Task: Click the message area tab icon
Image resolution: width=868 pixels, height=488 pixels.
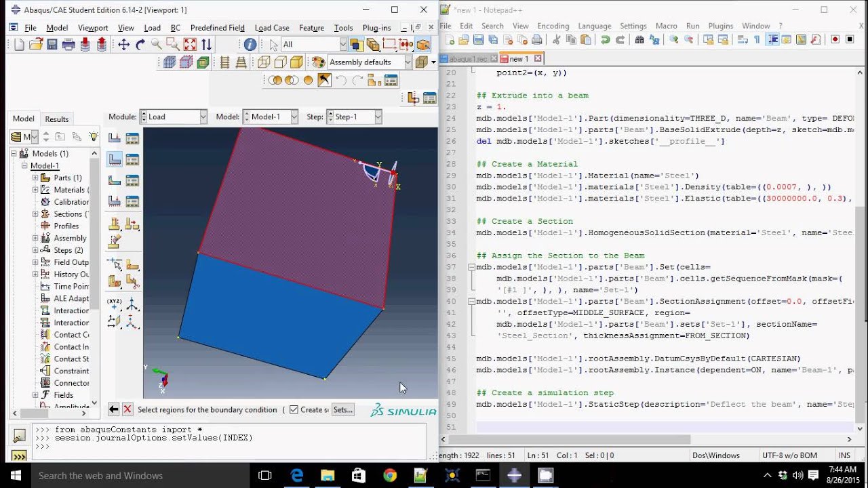Action: 19,436
